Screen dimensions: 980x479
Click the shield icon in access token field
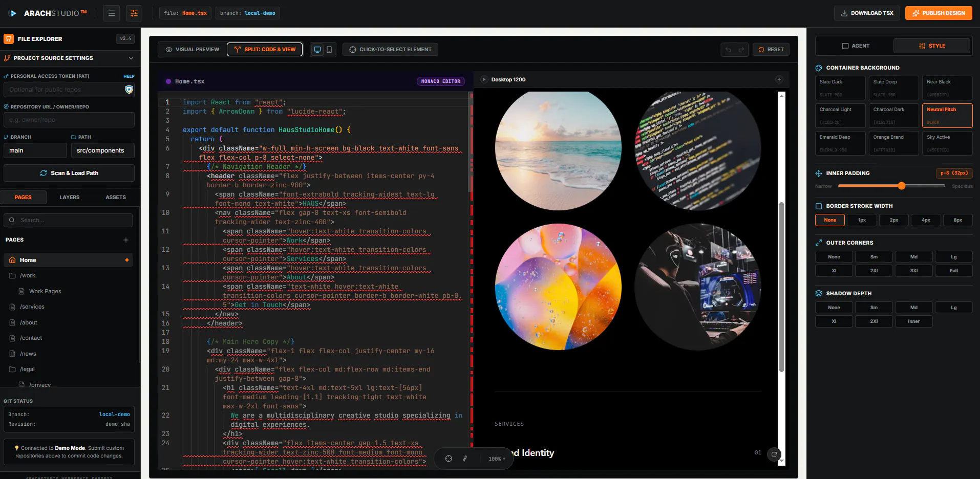point(129,90)
